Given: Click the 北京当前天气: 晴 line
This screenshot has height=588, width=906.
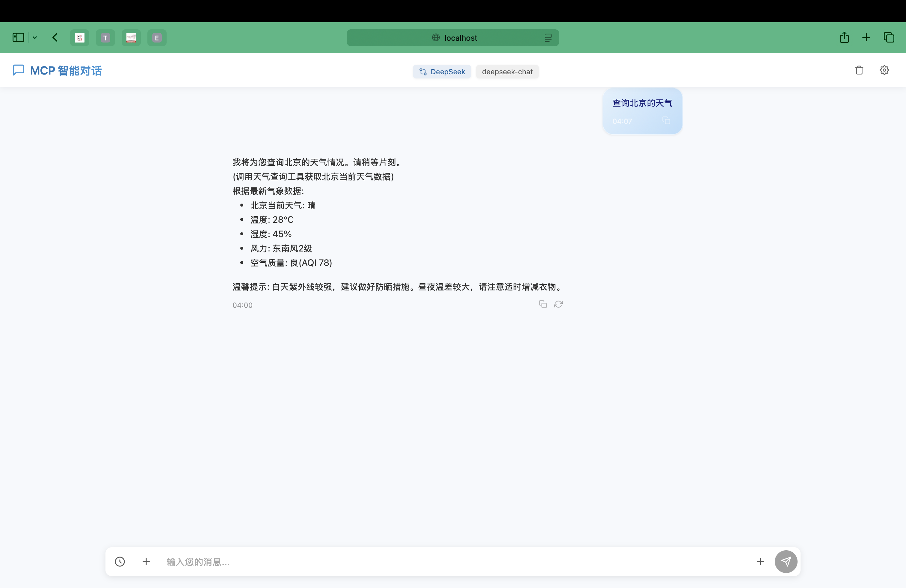Looking at the screenshot, I should coord(283,205).
